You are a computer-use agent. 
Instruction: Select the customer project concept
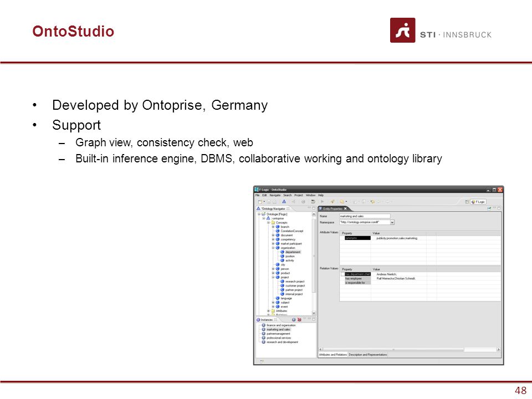(x=293, y=286)
